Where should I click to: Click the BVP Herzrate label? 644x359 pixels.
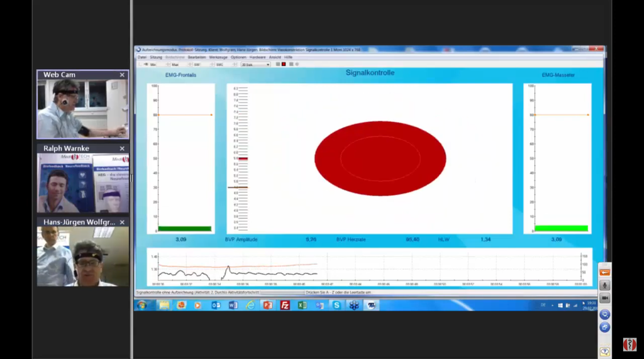click(x=351, y=240)
